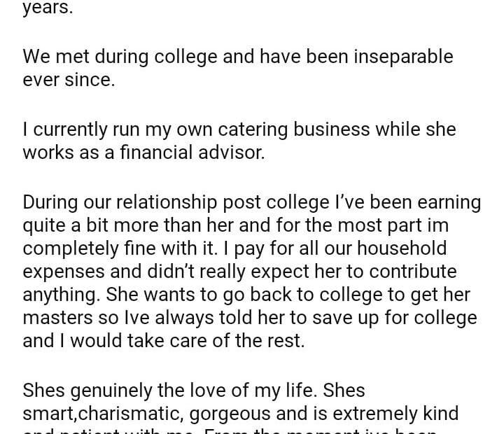Click the phrase "ever since."
This screenshot has height=434, width=504.
tap(68, 80)
